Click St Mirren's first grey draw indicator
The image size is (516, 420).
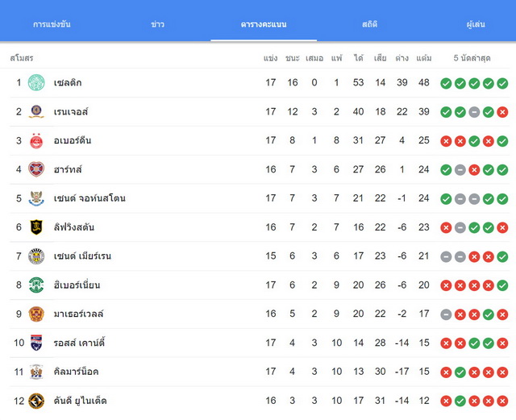tap(446, 256)
